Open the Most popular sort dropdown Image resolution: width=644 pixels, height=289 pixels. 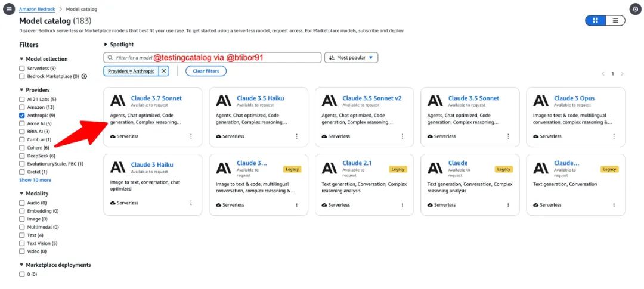(x=351, y=58)
